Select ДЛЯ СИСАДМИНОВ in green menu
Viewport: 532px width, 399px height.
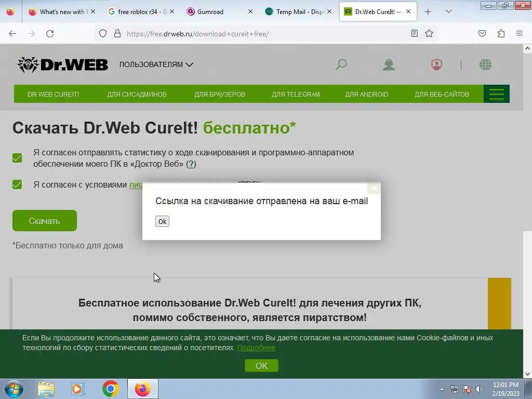click(137, 95)
